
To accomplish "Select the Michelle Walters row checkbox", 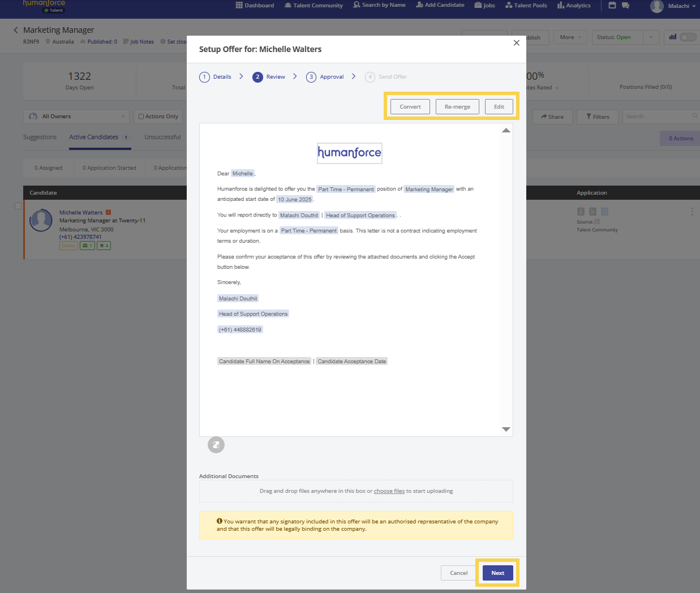I will pos(18,206).
